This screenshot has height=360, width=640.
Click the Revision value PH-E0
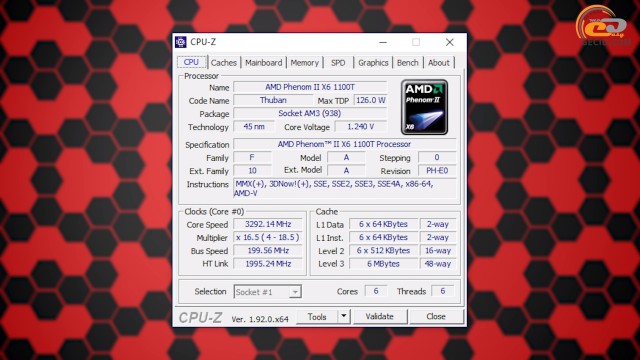click(437, 171)
